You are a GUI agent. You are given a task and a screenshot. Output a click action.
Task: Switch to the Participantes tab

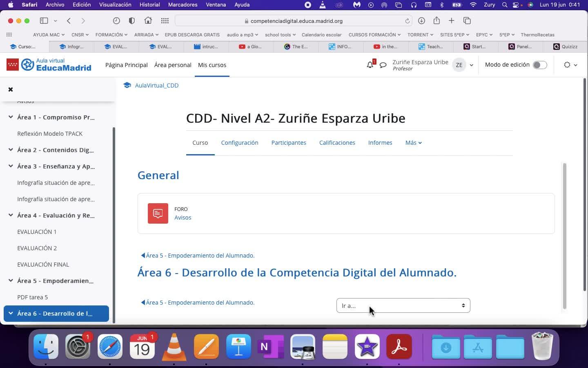(288, 143)
